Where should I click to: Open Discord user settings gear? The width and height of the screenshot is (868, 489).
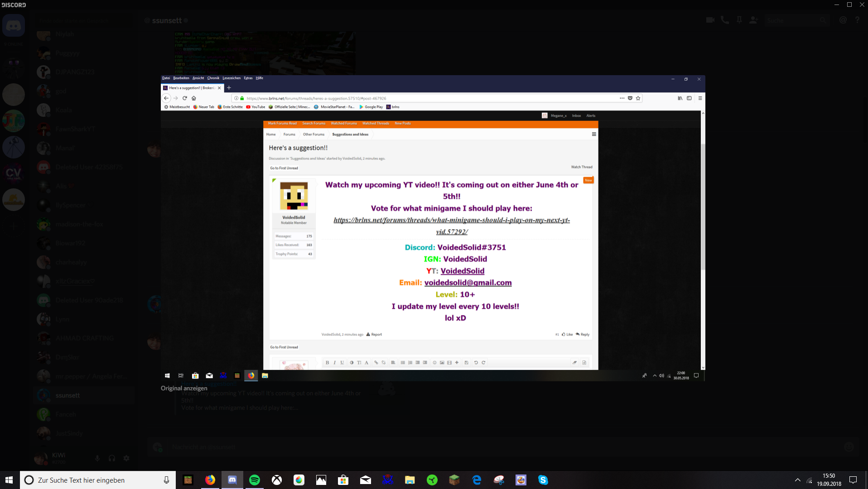pos(126,458)
